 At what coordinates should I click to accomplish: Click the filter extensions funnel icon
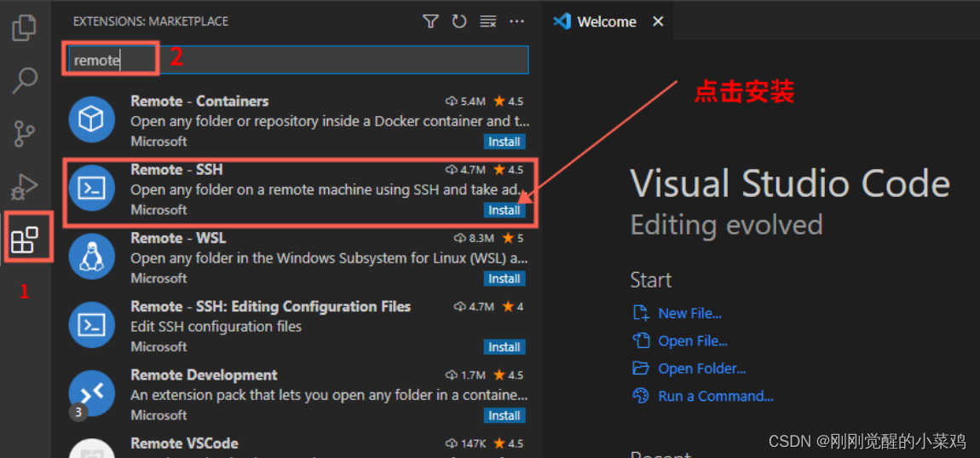(x=430, y=22)
